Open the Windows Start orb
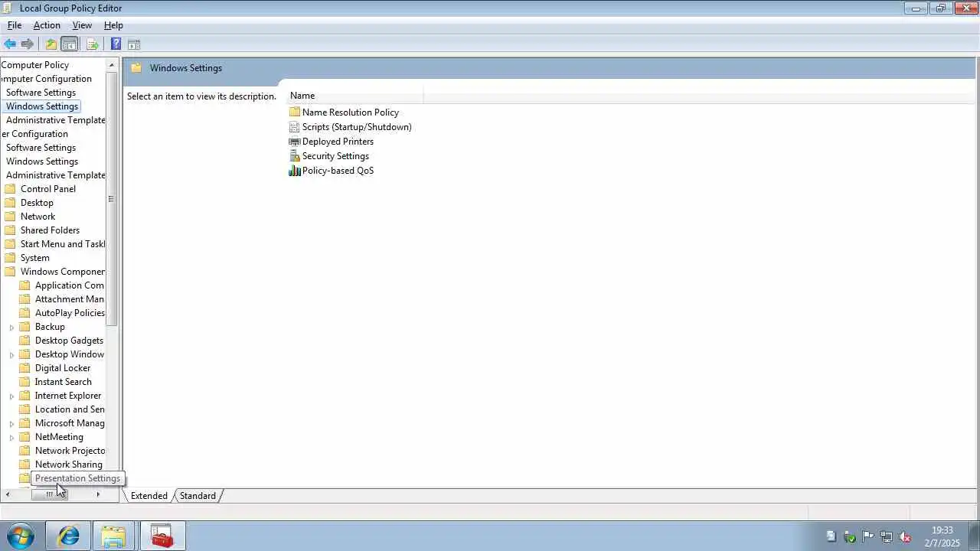980x551 pixels. (x=21, y=536)
